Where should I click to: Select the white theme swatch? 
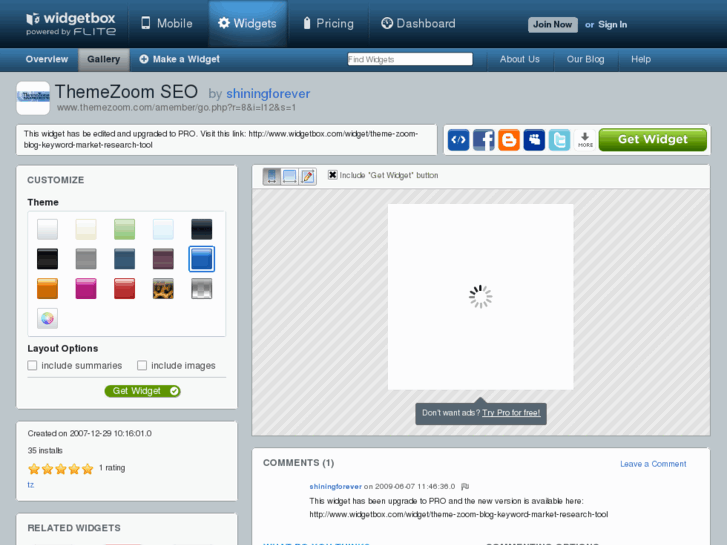click(47, 229)
